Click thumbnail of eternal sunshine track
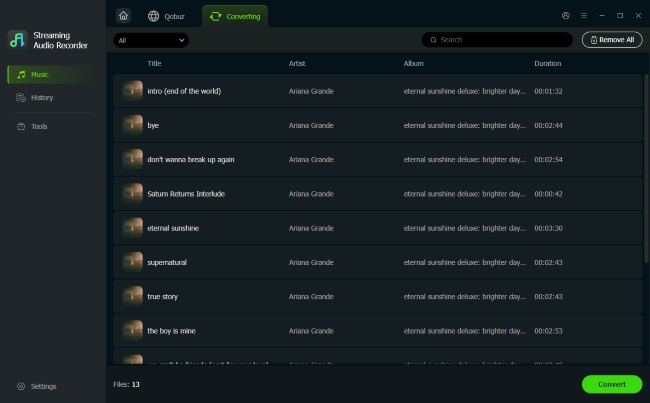The image size is (650, 403). click(x=133, y=228)
